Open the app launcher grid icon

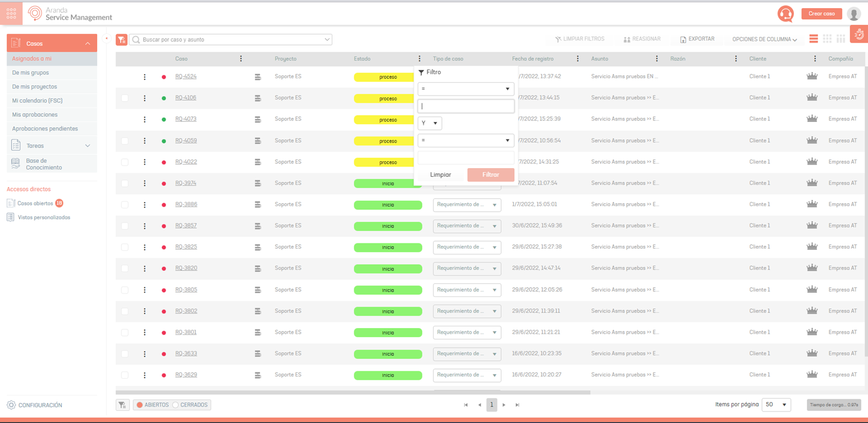tap(12, 13)
